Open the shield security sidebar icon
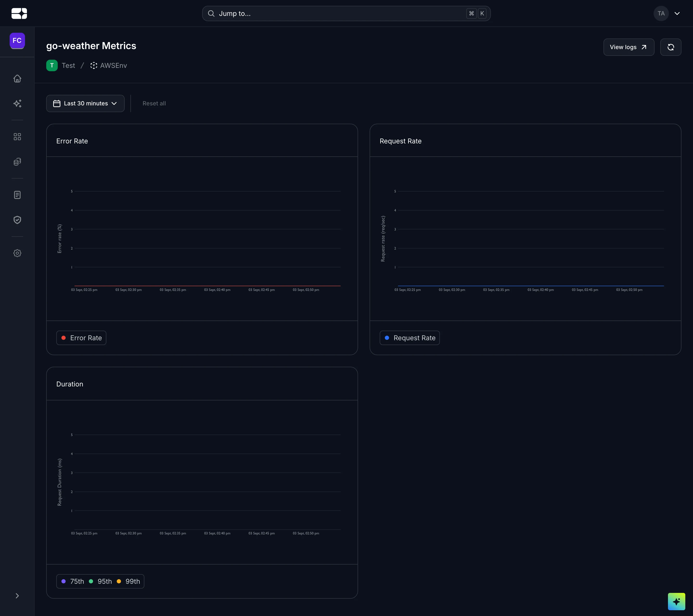 (x=17, y=220)
